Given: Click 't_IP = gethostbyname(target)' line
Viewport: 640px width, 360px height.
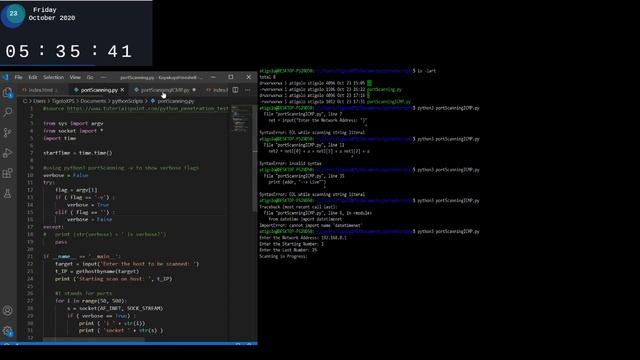Looking at the screenshot, I should click(97, 271).
